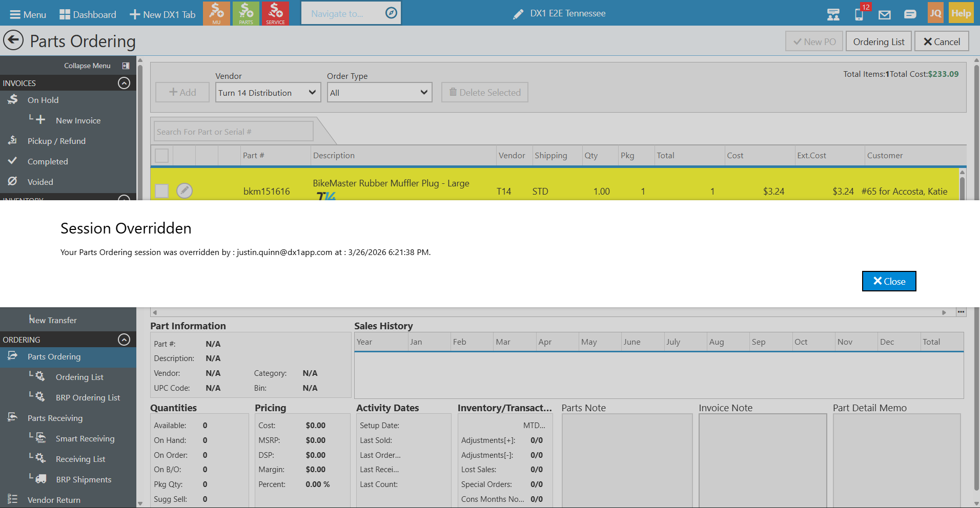Image resolution: width=980 pixels, height=508 pixels.
Task: Open the mail envelope icon
Action: [x=885, y=15]
